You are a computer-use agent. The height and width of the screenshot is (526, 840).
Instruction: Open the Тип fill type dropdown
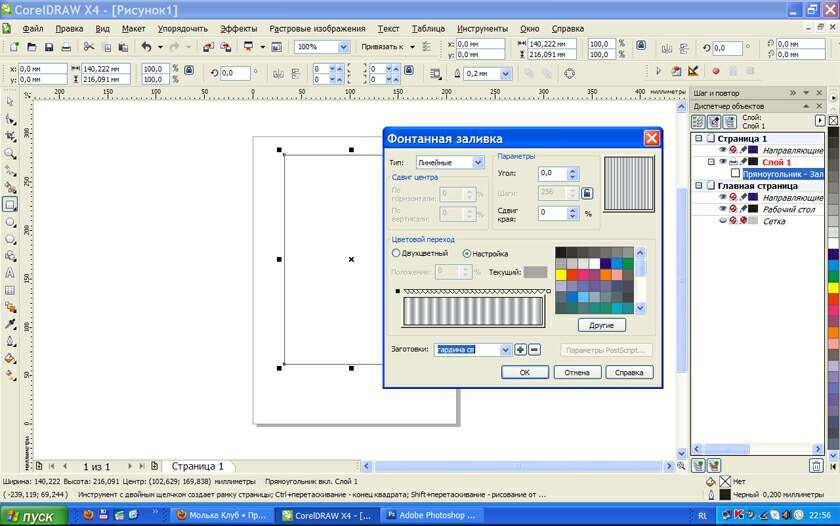pyautogui.click(x=478, y=162)
